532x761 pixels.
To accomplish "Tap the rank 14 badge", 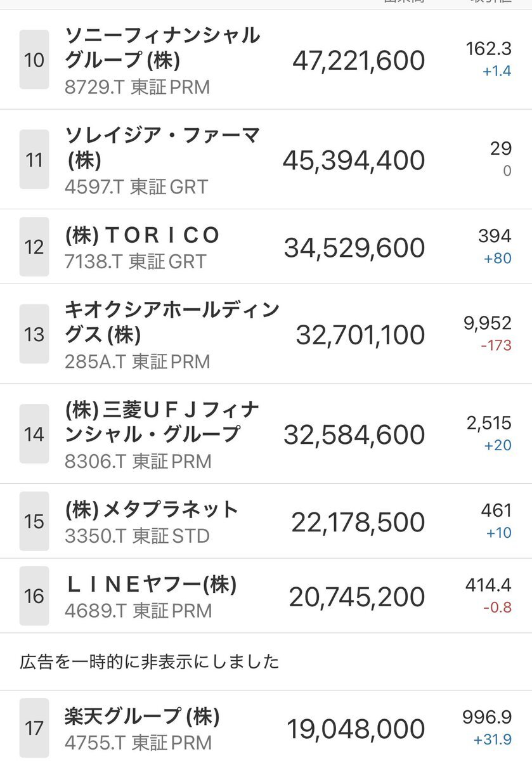I will pos(34,434).
